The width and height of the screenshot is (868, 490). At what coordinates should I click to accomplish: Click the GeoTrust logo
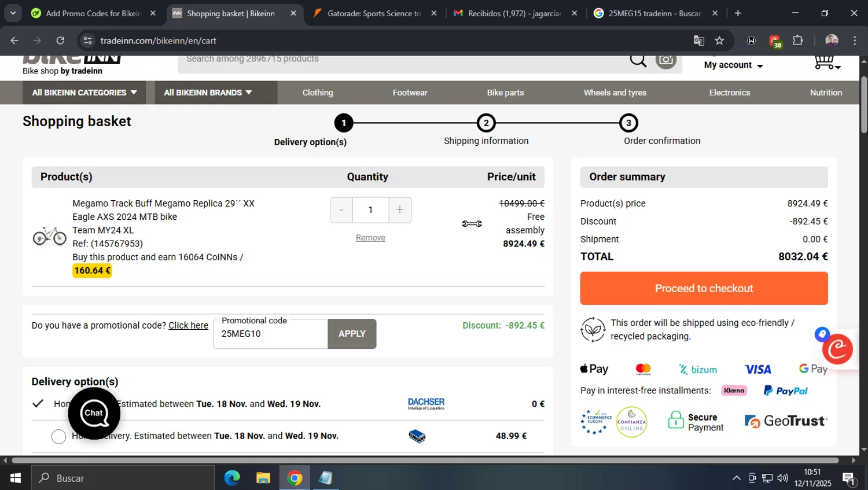click(x=786, y=421)
